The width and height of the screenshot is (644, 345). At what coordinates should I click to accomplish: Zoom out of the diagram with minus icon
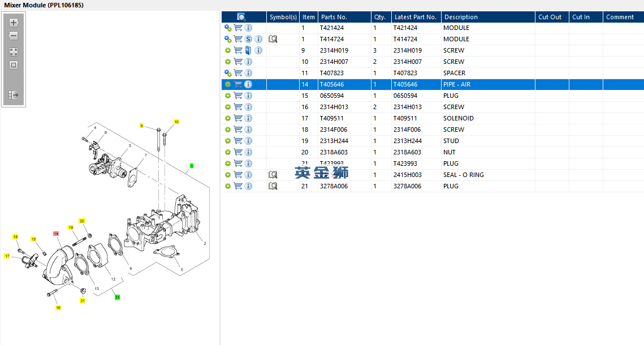coord(14,36)
